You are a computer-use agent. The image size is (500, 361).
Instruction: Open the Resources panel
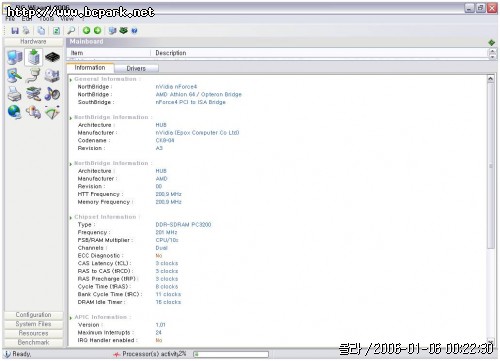[x=33, y=333]
